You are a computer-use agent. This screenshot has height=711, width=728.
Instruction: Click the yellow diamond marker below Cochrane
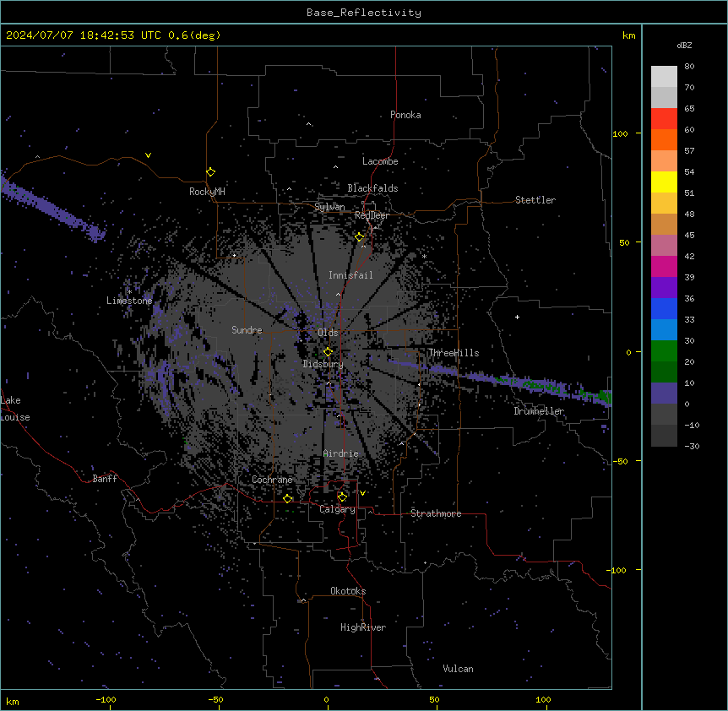(288, 499)
